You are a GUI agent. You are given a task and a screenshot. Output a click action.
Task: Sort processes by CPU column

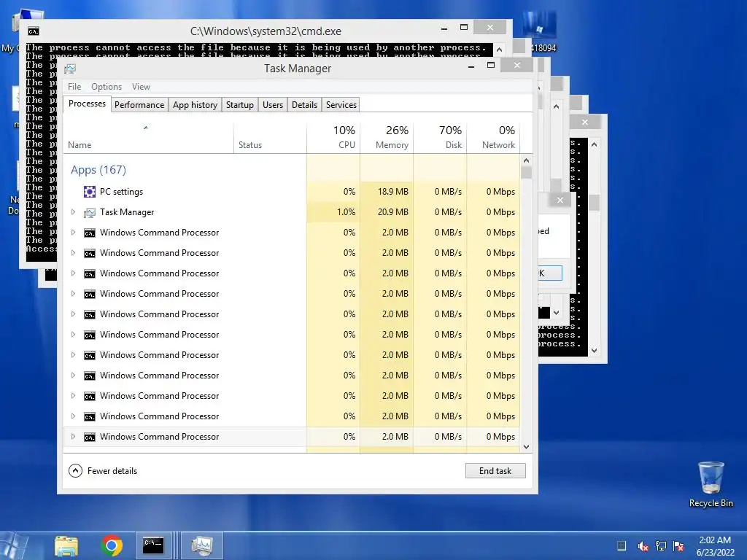333,138
